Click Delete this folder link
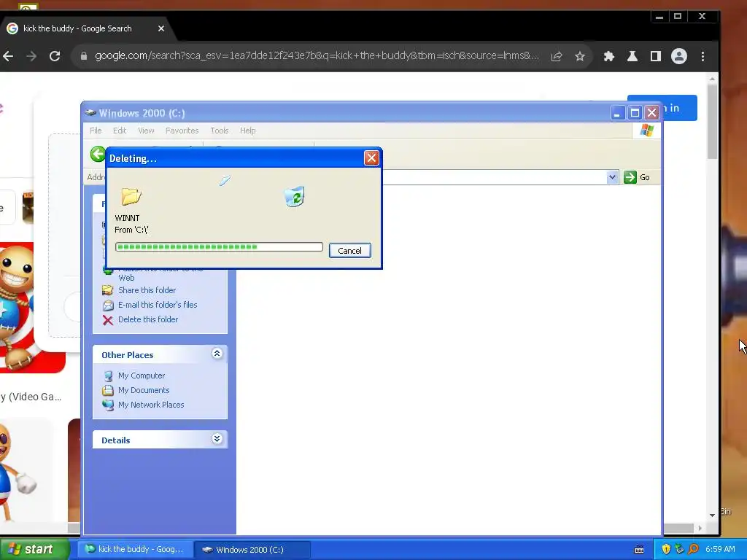747x560 pixels. pos(147,319)
